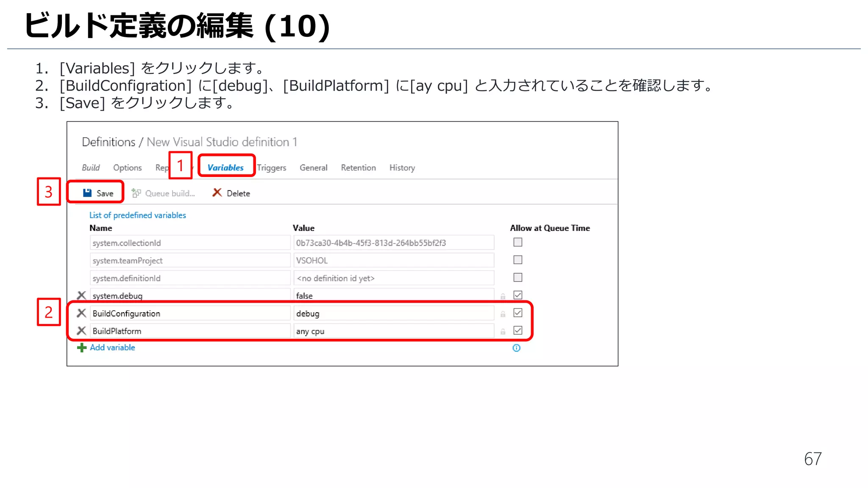
Task: Click the collection GUID value field
Action: point(394,243)
